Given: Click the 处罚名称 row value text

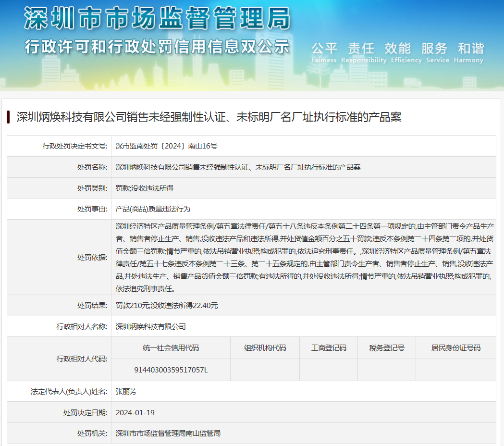Looking at the screenshot, I should point(238,167).
